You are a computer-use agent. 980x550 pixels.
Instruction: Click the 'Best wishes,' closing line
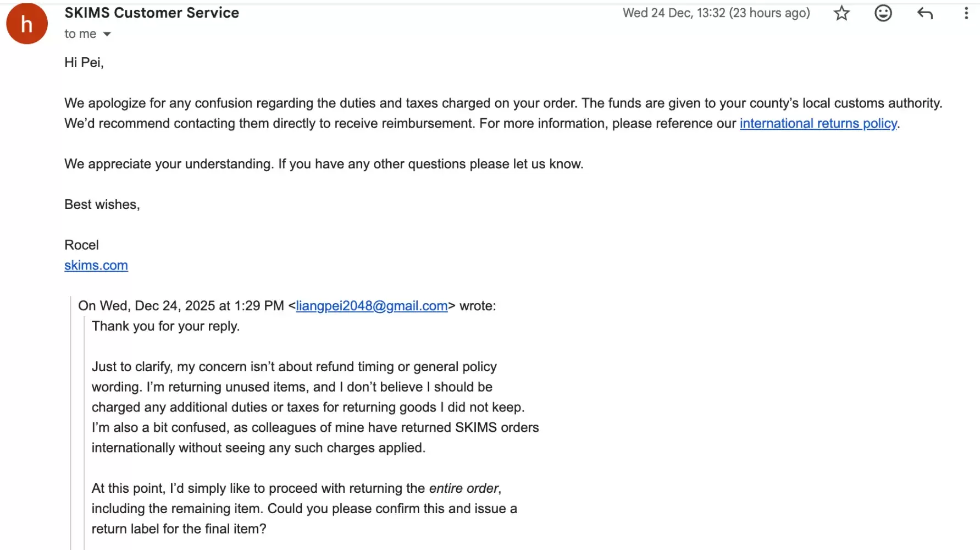(x=102, y=204)
